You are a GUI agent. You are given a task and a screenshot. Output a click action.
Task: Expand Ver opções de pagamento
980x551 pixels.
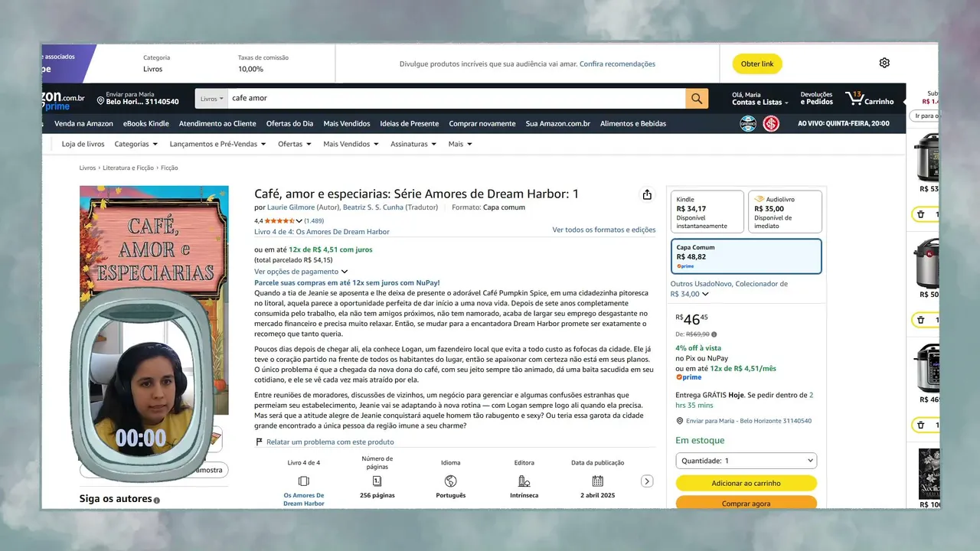(301, 272)
